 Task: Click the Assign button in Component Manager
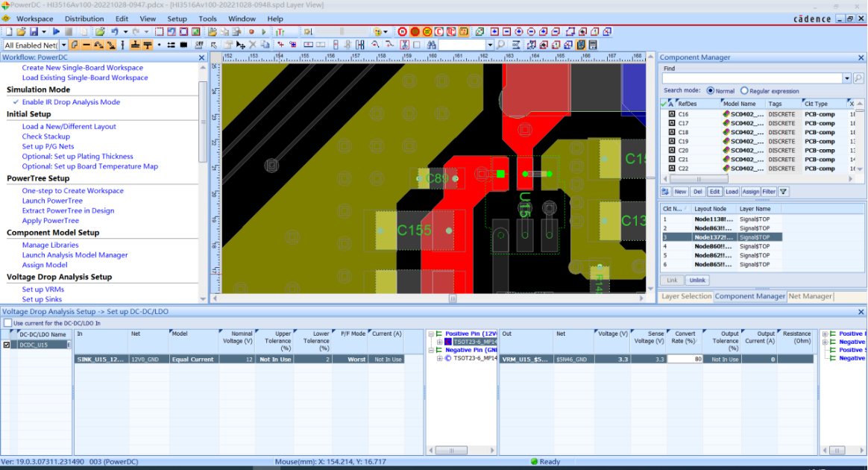[750, 192]
